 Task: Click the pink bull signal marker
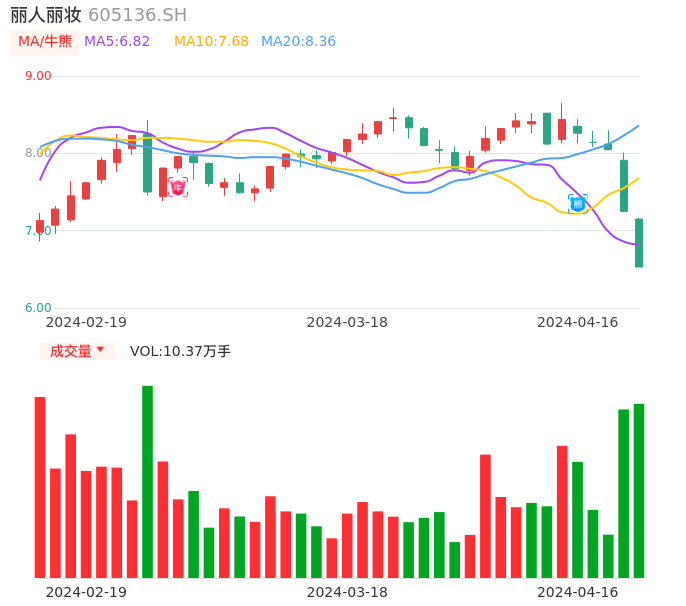(178, 187)
